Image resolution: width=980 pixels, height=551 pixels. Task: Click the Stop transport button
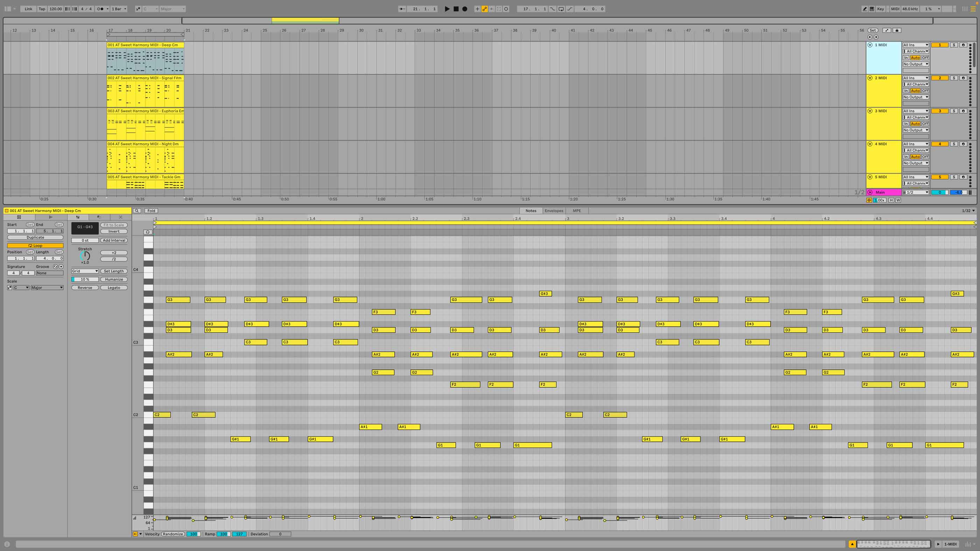[456, 9]
